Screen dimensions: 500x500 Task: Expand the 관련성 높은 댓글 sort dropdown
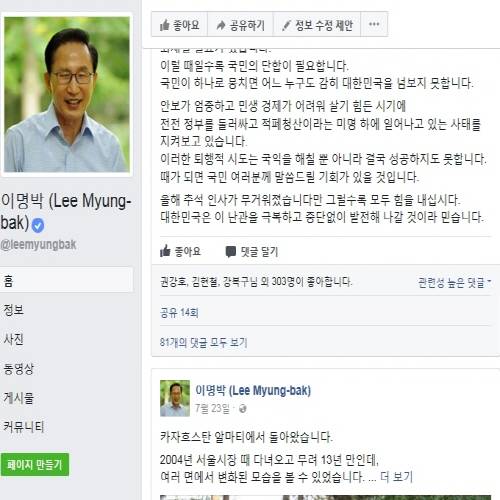454,283
